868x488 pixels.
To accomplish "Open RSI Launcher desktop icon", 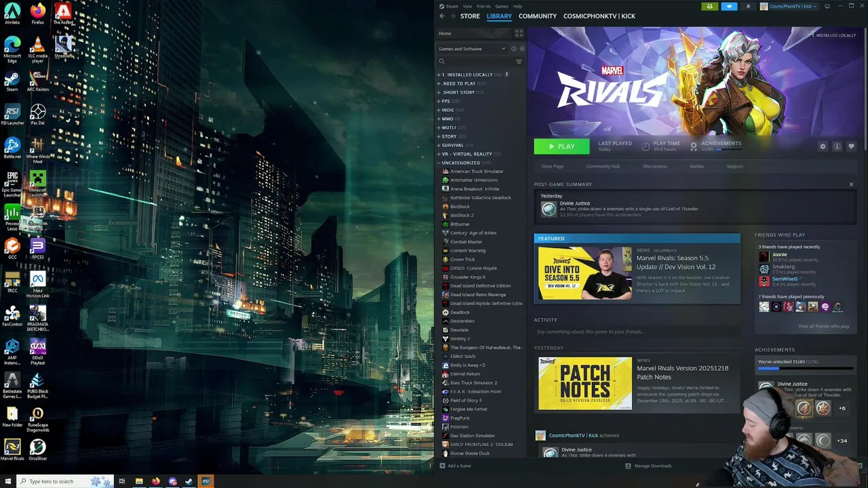I will click(x=12, y=115).
